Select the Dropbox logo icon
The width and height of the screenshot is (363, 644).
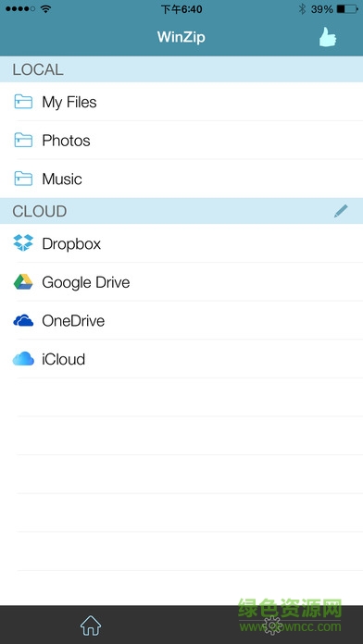pyautogui.click(x=23, y=242)
